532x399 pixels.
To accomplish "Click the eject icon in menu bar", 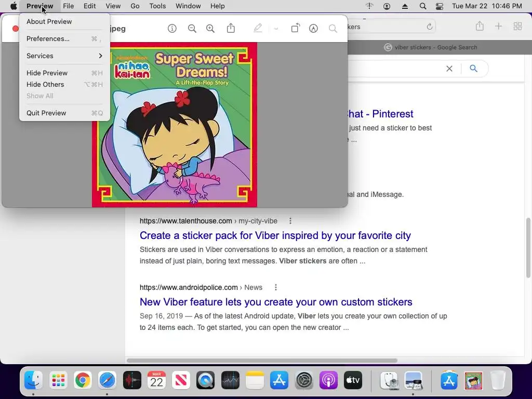I will [405, 6].
